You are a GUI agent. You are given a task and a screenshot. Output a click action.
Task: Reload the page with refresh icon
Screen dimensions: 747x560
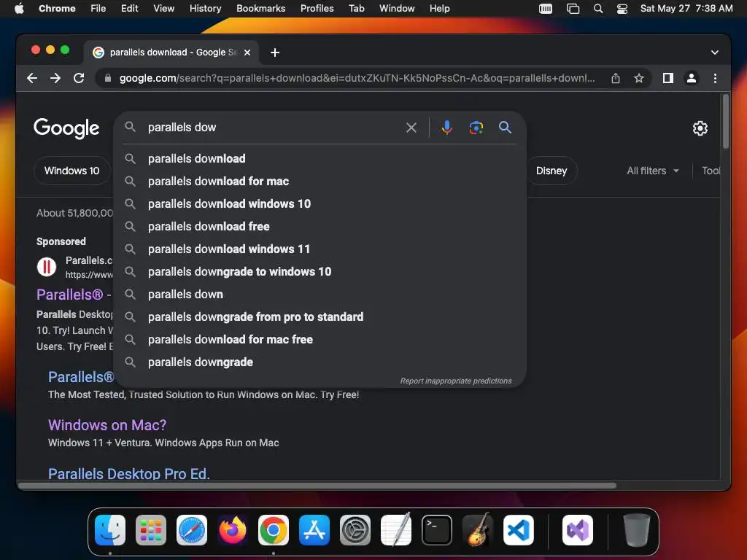point(79,78)
